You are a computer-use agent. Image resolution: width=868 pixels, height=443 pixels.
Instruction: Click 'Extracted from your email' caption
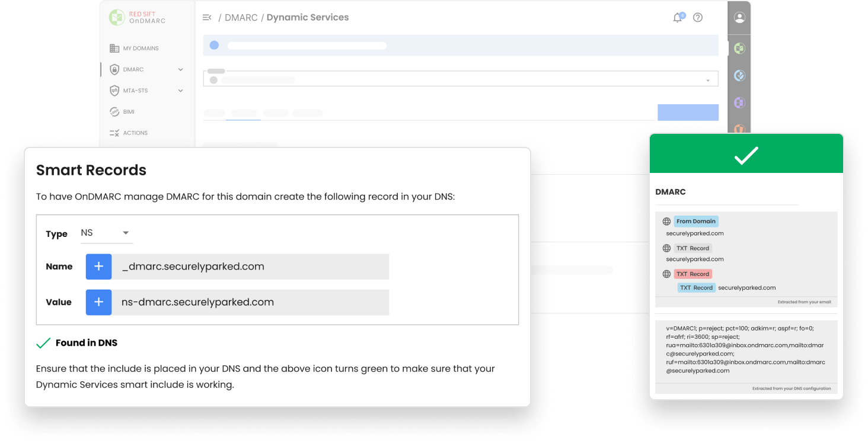coord(804,302)
